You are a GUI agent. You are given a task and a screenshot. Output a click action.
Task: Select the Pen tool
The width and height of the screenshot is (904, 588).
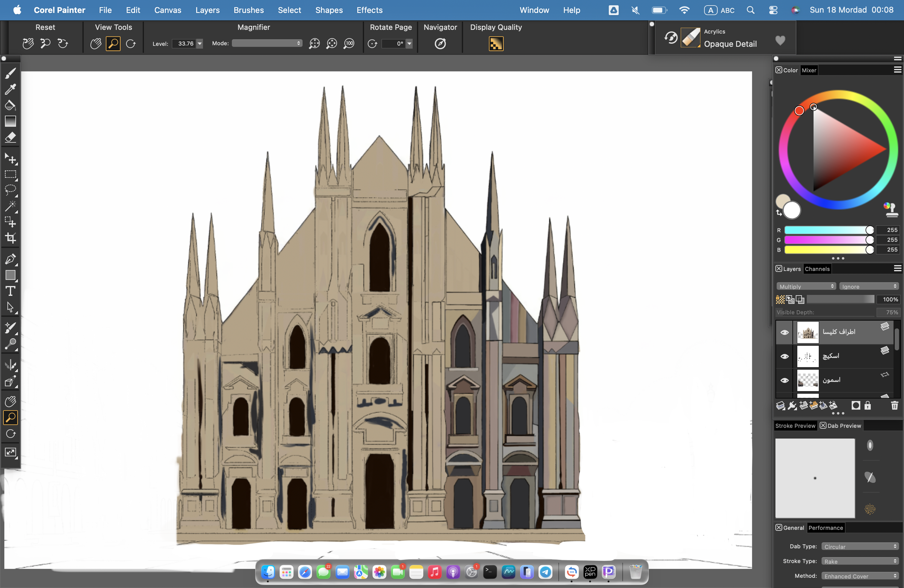pyautogui.click(x=10, y=259)
